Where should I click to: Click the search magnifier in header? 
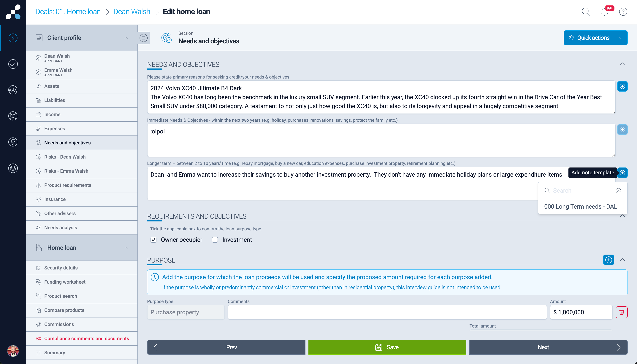(x=586, y=12)
